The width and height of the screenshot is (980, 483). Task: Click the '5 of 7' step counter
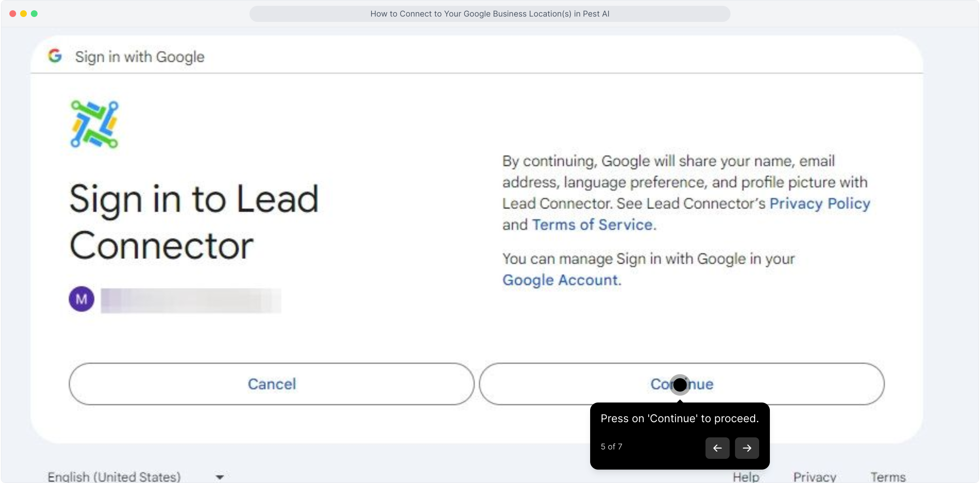pos(611,447)
